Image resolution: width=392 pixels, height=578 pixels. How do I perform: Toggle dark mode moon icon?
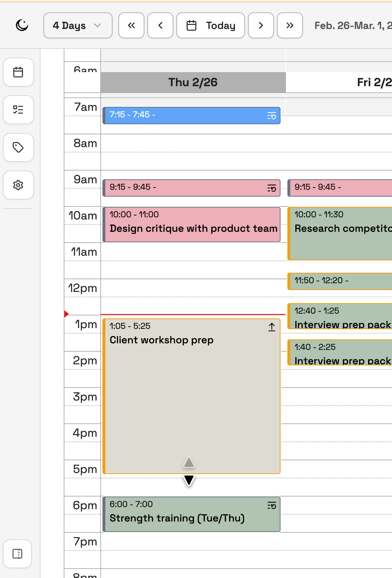click(22, 25)
